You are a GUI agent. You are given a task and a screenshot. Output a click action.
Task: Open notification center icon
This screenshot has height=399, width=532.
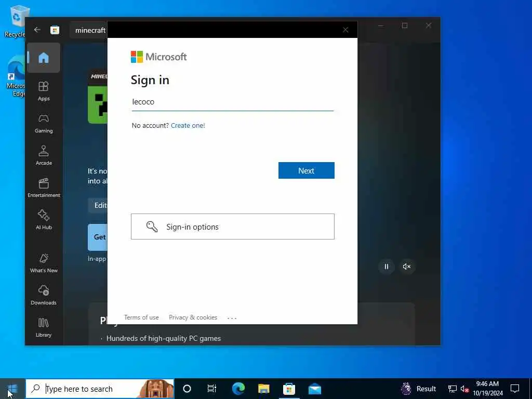click(x=515, y=389)
